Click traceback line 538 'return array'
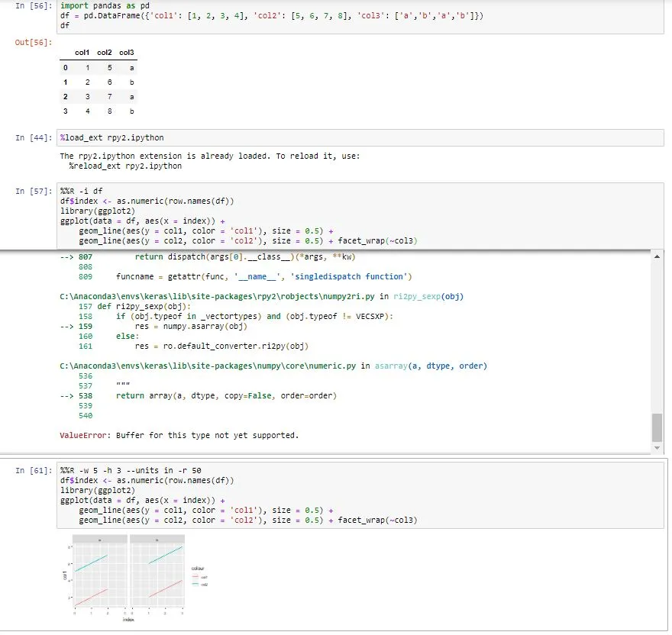 pyautogui.click(x=226, y=396)
